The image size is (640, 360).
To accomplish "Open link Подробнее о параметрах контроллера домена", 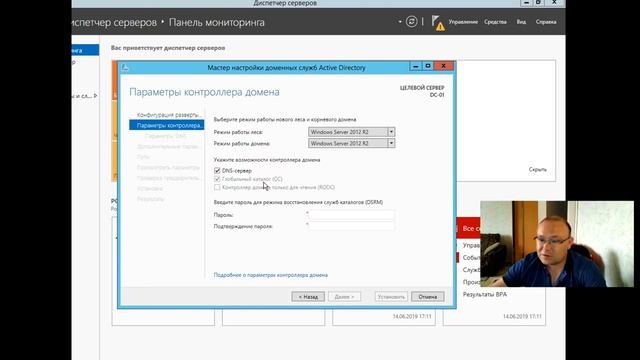I will (x=271, y=275).
